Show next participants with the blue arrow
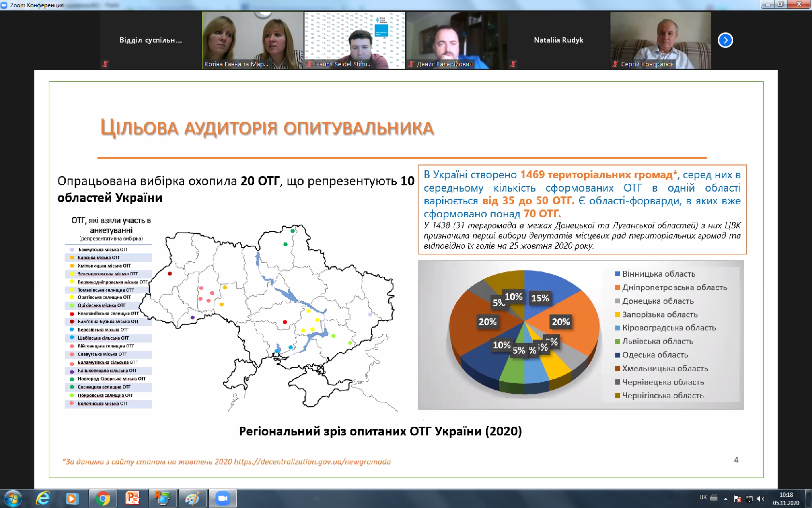 pos(725,40)
